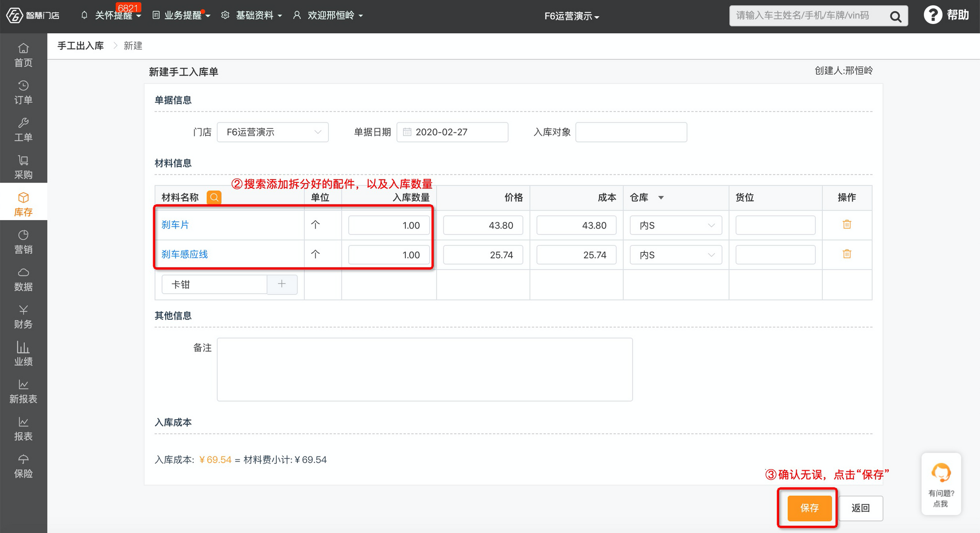This screenshot has width=980, height=533.
Task: Click 刹车片 成本 field 43.80
Action: [x=576, y=225]
